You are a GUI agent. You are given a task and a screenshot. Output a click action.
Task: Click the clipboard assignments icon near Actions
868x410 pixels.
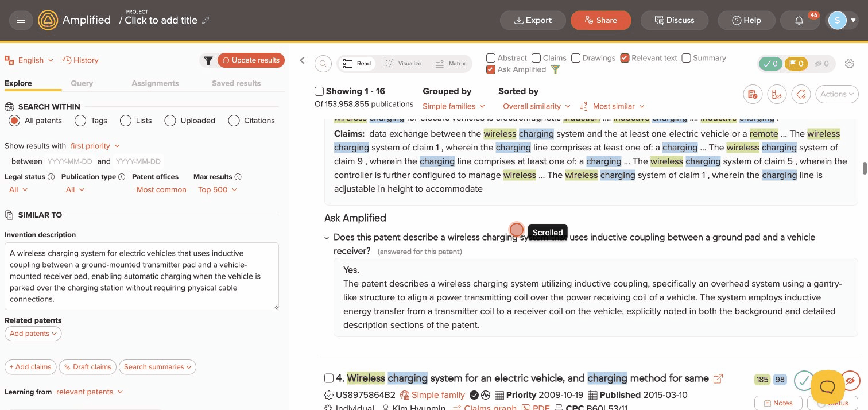pyautogui.click(x=753, y=94)
